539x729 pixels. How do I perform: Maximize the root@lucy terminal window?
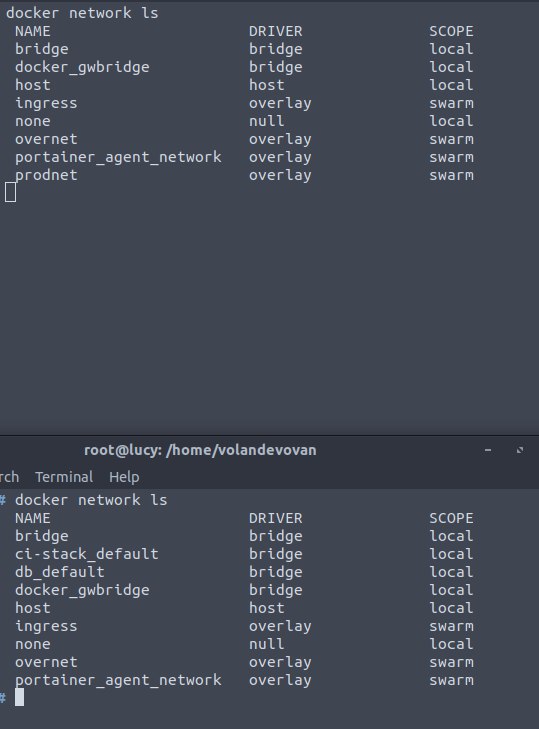(520, 450)
